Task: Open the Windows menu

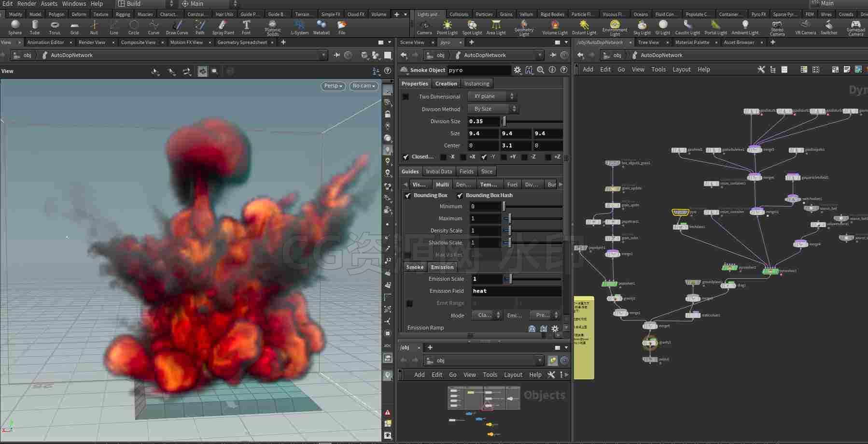Action: (x=74, y=4)
